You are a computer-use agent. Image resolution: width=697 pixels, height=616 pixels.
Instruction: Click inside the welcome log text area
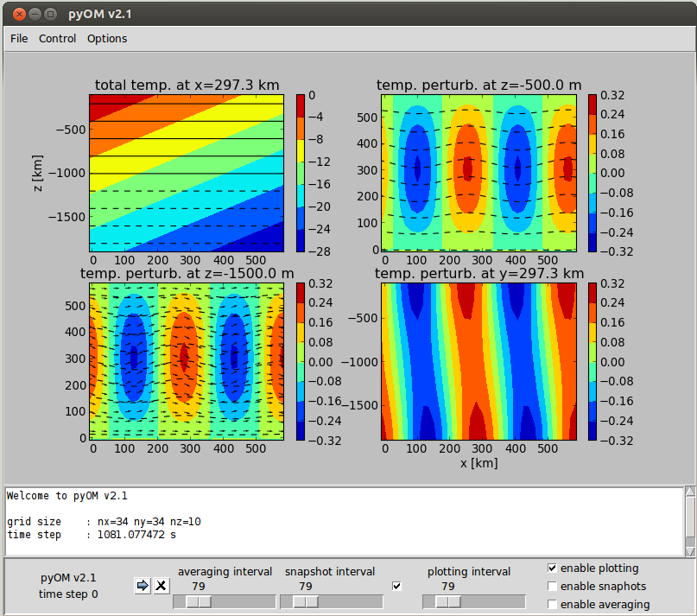344,522
